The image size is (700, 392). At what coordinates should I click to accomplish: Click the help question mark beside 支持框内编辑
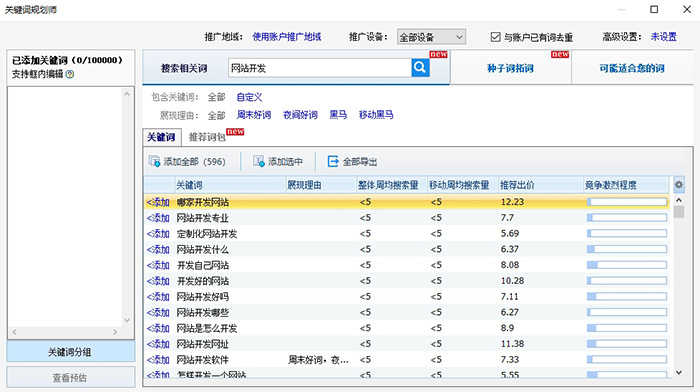coord(70,74)
